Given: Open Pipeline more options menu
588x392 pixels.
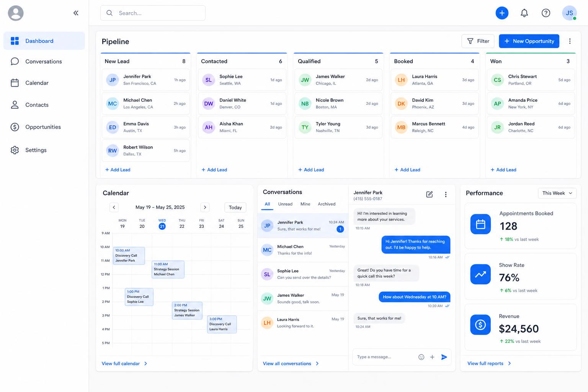Looking at the screenshot, I should 570,41.
